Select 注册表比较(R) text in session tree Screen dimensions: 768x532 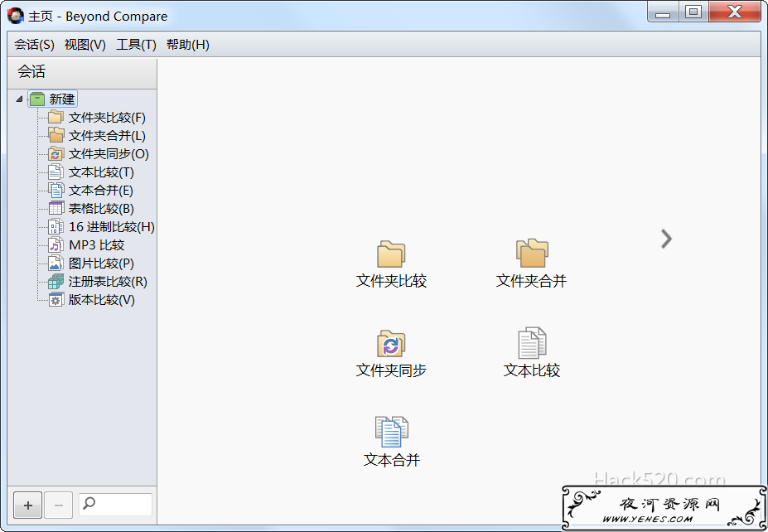[108, 282]
